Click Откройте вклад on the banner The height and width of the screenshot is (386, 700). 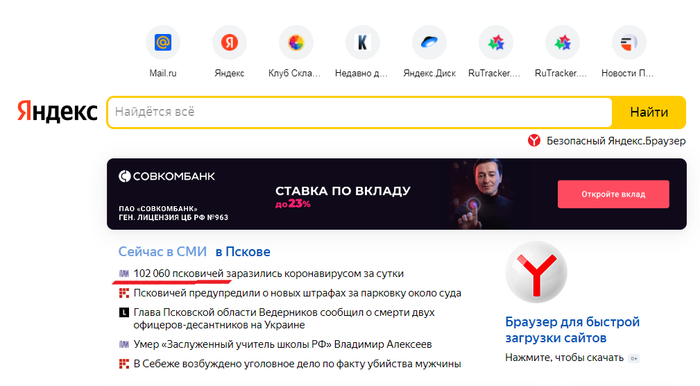[x=613, y=194]
